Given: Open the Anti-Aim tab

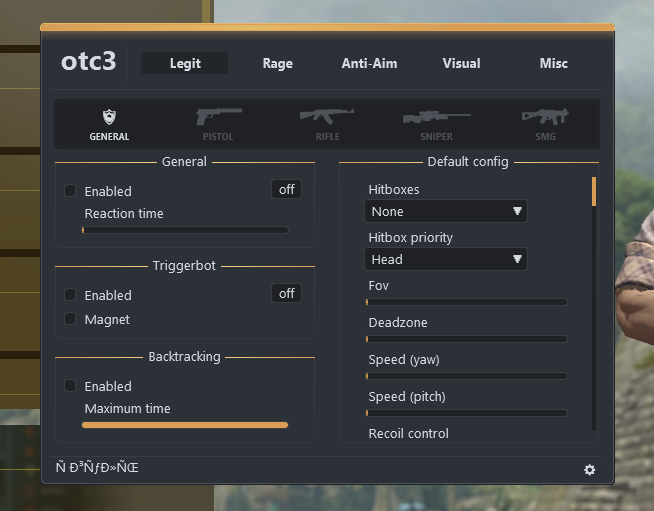Looking at the screenshot, I should tap(370, 63).
